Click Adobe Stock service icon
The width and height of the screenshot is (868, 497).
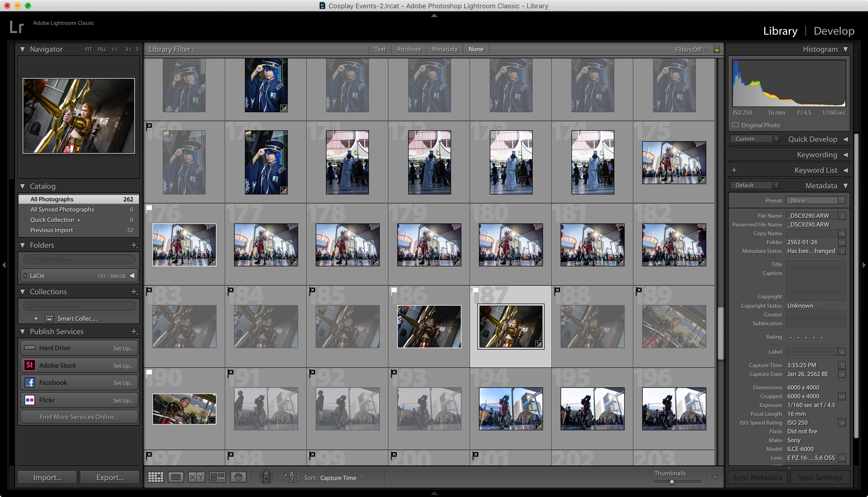pyautogui.click(x=29, y=365)
